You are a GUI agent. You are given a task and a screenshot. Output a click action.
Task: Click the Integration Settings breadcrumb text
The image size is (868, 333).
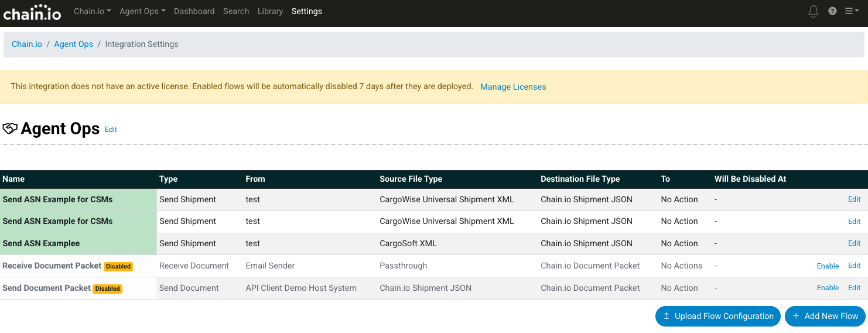pos(142,44)
